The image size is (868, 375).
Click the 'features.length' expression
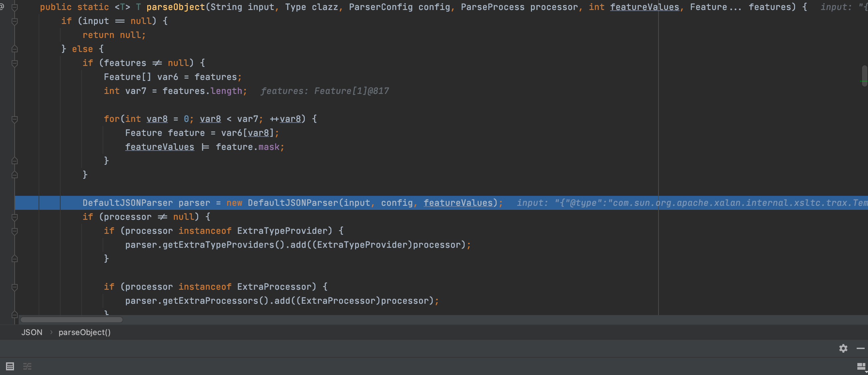203,91
